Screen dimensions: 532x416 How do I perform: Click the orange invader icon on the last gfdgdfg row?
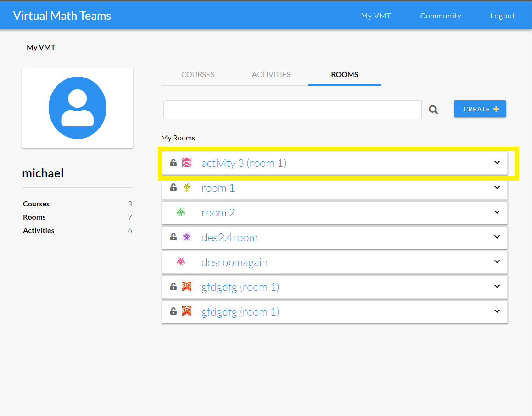(x=187, y=311)
